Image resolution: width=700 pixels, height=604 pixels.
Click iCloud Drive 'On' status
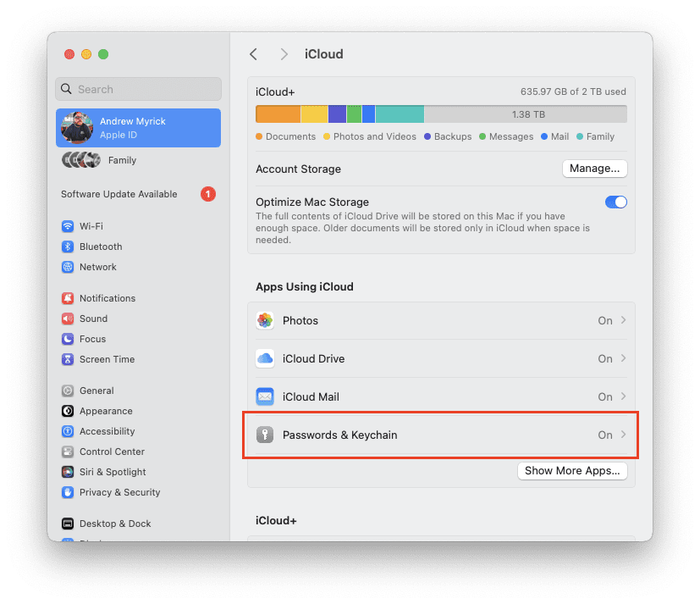tap(605, 358)
